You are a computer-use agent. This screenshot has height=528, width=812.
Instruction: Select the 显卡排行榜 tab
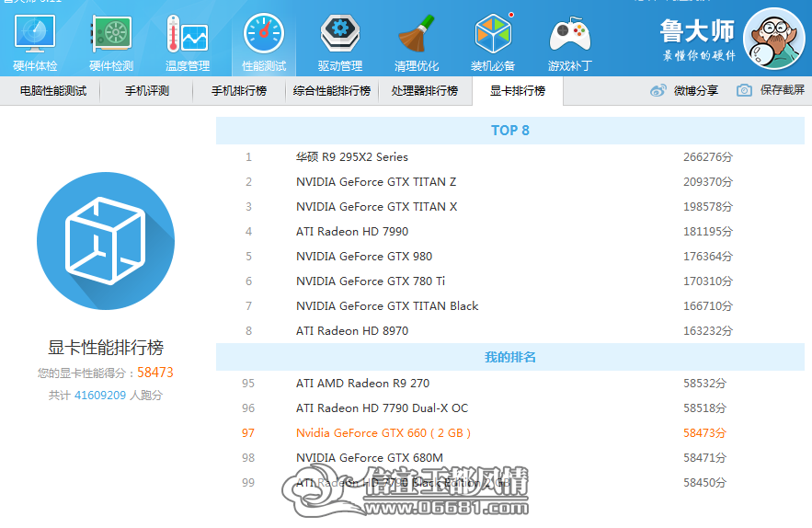tap(518, 91)
